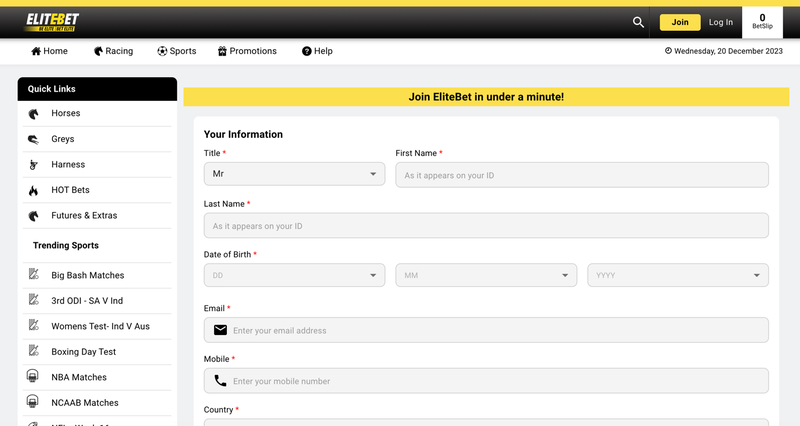Open the search magnifier icon
The width and height of the screenshot is (800, 426).
coord(638,22)
